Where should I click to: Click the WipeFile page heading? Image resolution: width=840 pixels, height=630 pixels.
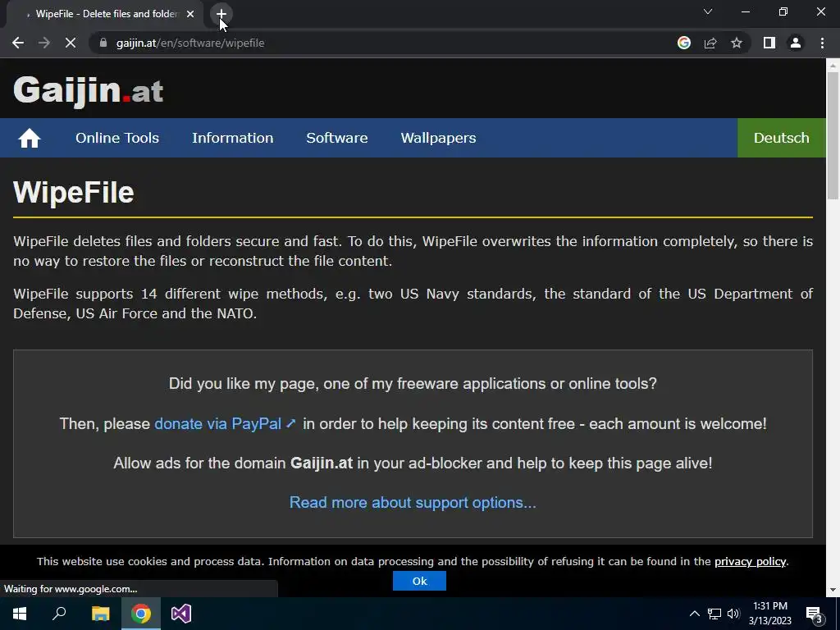click(x=73, y=192)
